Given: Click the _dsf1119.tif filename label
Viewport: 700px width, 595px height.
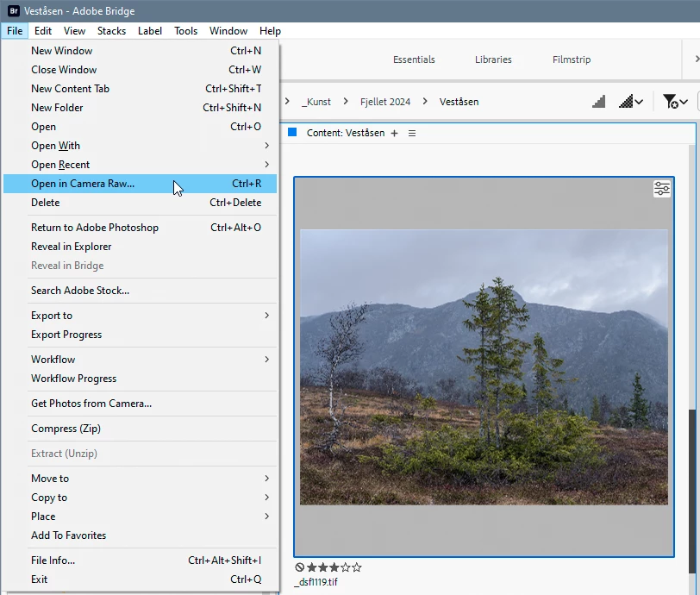Looking at the screenshot, I should (x=316, y=582).
